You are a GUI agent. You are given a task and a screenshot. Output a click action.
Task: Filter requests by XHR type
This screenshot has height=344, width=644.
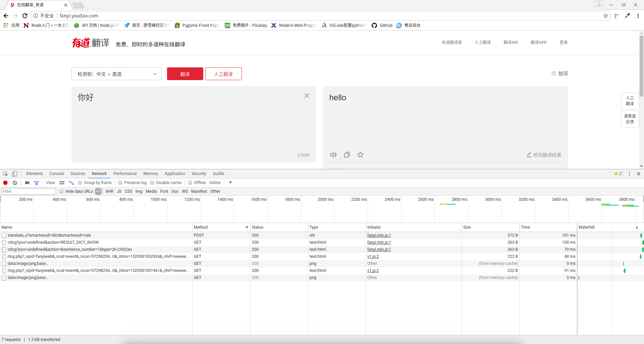[109, 191]
